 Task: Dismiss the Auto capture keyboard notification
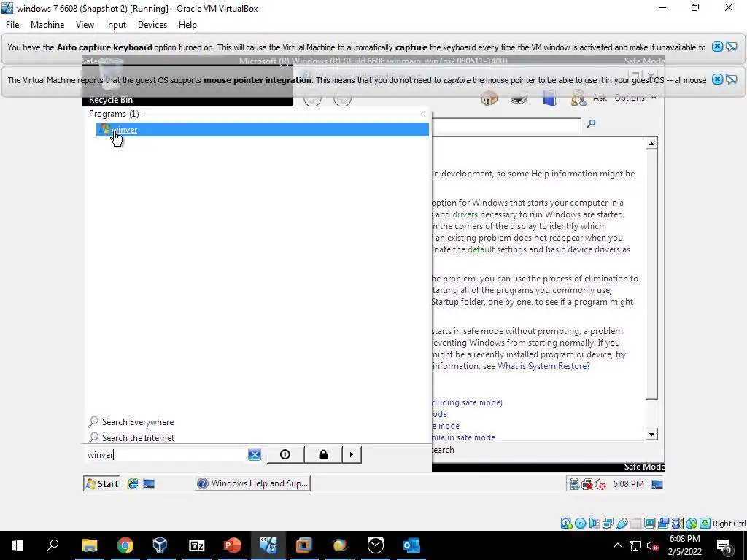pyautogui.click(x=717, y=47)
